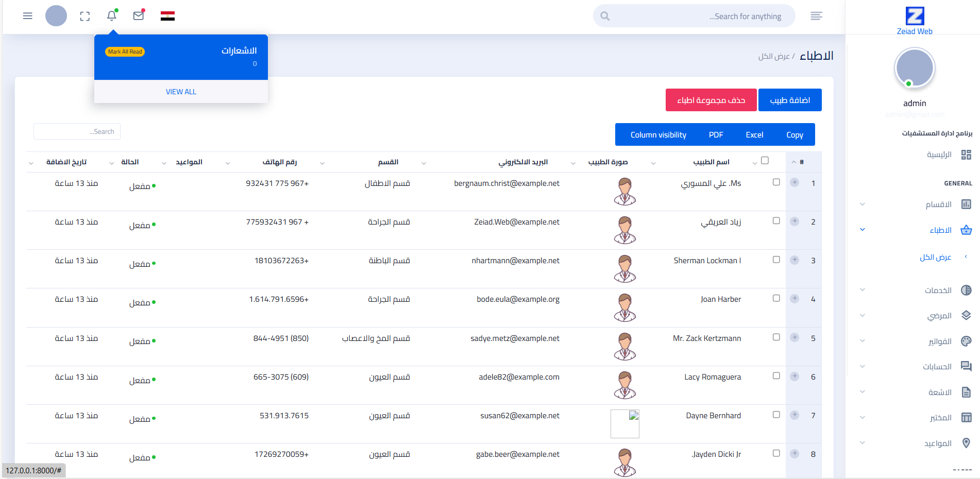Image resolution: width=980 pixels, height=479 pixels.
Task: Expand the الخدمات sidebar chevron
Action: [862, 290]
